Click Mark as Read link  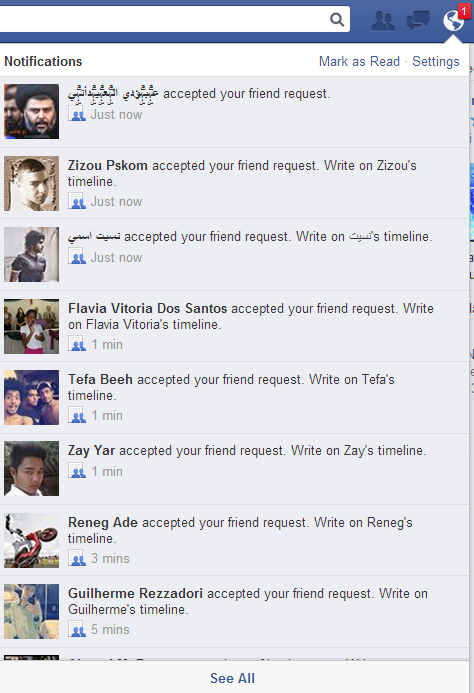tap(359, 61)
